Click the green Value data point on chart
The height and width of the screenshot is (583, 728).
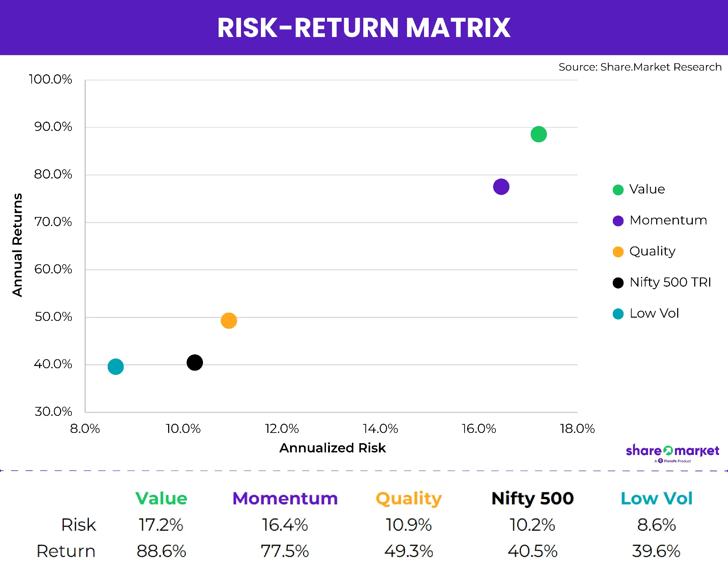point(539,134)
